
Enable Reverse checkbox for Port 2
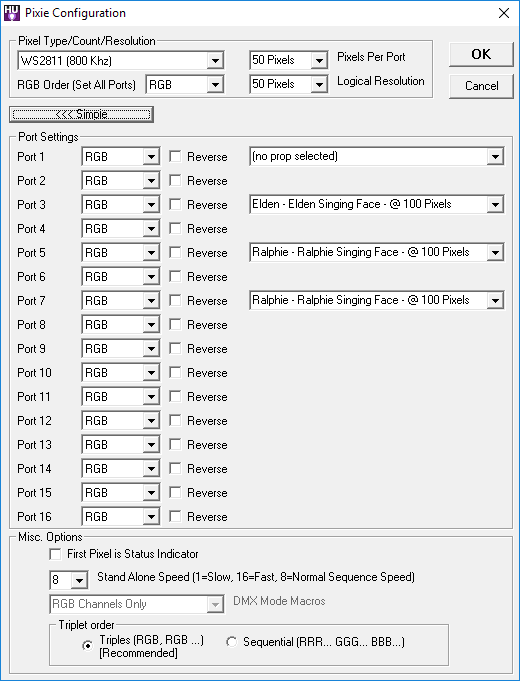[175, 180]
